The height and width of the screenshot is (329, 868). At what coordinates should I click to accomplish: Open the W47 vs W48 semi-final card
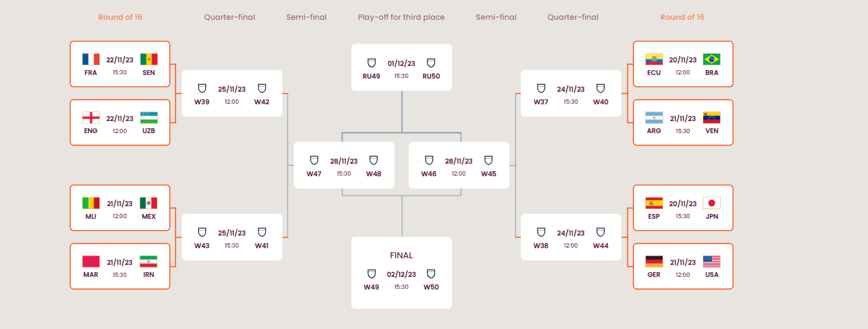(x=344, y=165)
